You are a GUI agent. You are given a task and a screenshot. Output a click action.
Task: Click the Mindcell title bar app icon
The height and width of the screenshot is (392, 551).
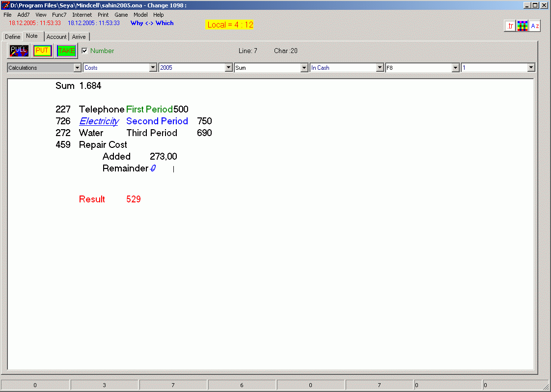(5, 5)
